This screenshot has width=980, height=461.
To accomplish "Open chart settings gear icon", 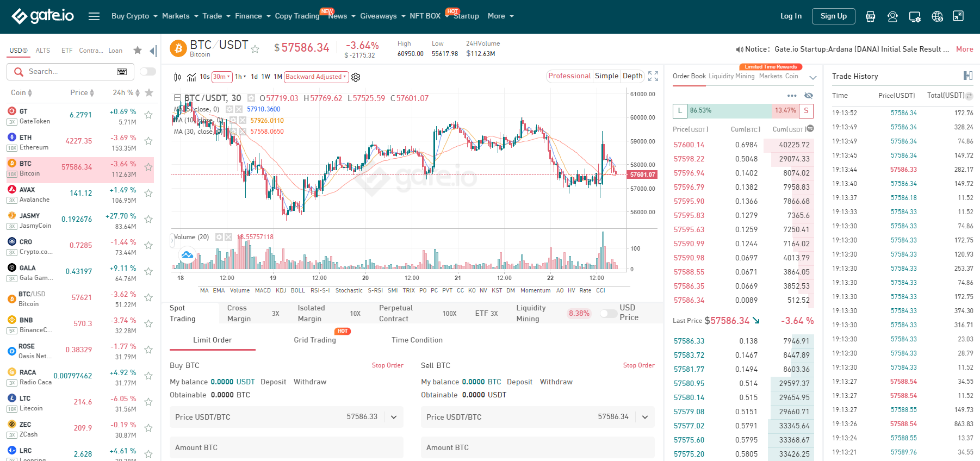I will coord(356,77).
